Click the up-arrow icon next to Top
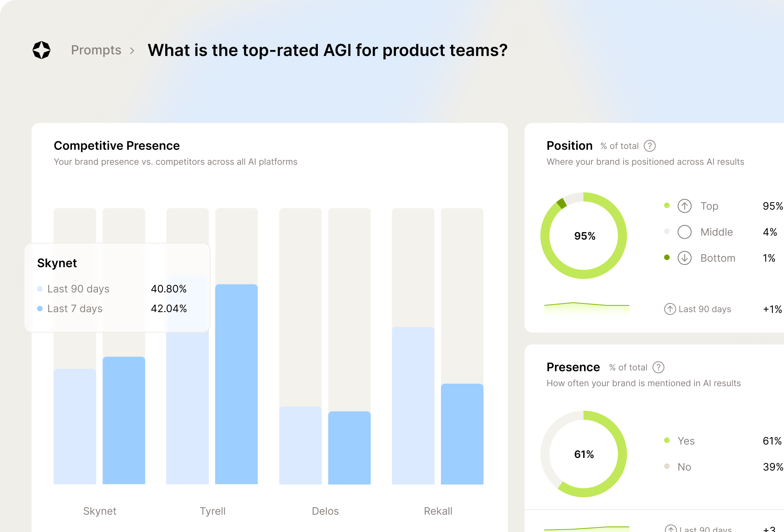The width and height of the screenshot is (784, 532). click(x=685, y=206)
